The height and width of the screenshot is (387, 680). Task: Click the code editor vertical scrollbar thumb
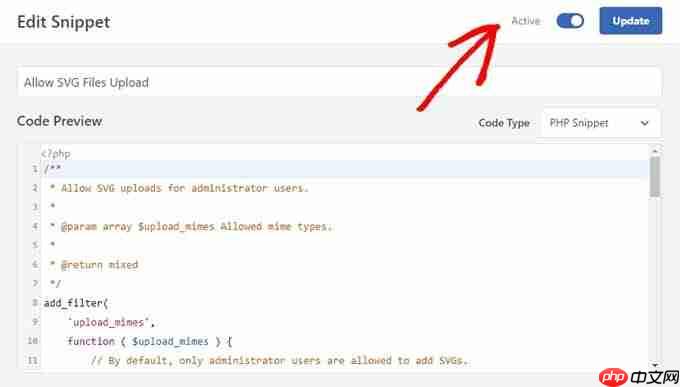(655, 177)
